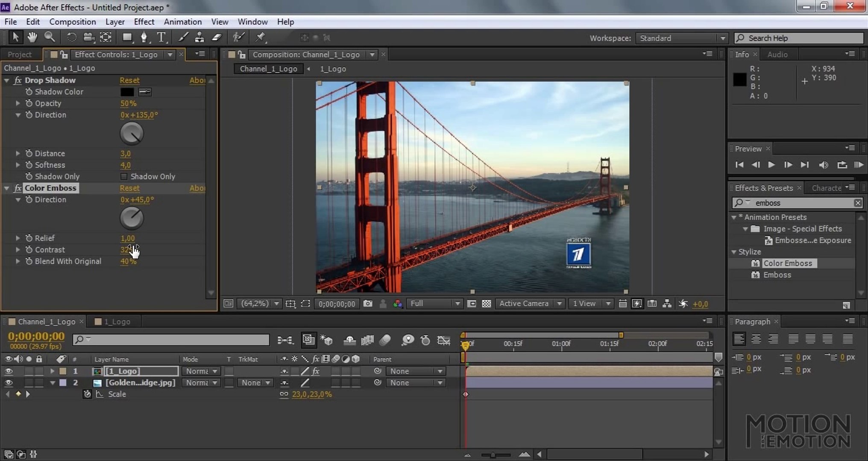
Task: Hide the 1_Logo layer with eye
Action: coord(8,371)
